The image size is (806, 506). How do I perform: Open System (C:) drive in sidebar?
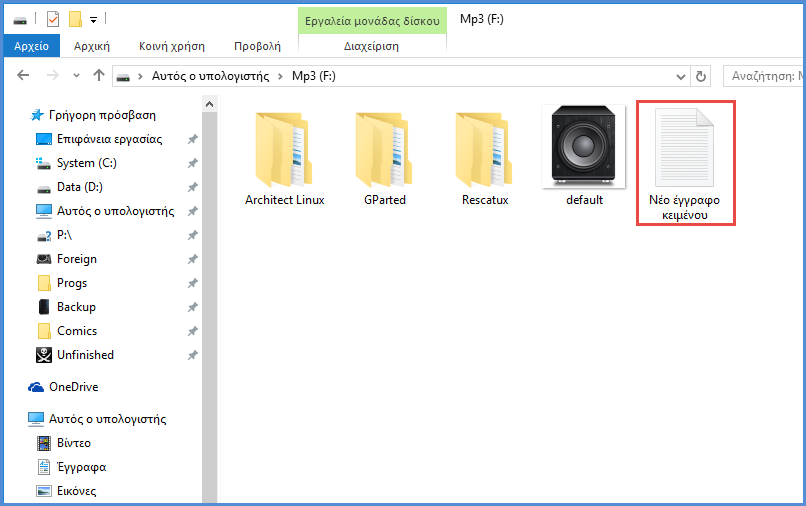(x=86, y=163)
